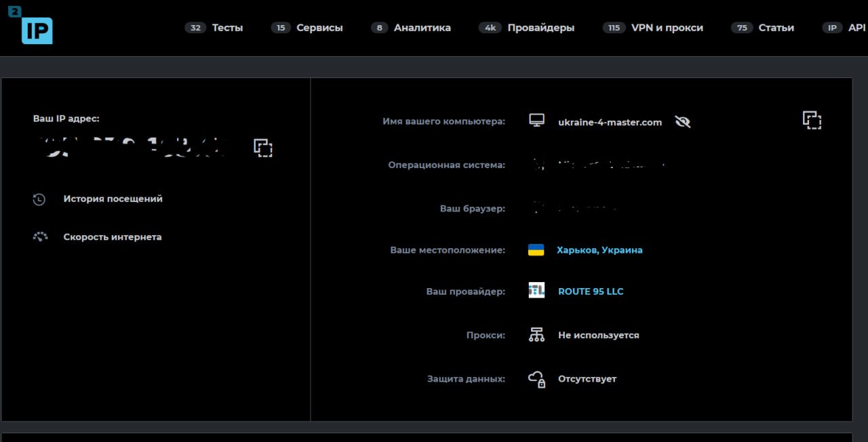Click the visit history clock icon

pos(39,199)
